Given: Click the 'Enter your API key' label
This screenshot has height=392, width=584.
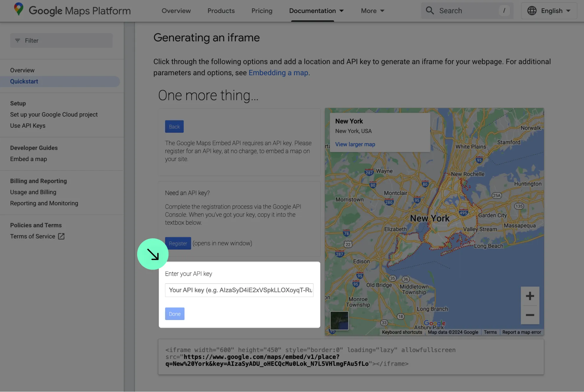Looking at the screenshot, I should tap(188, 274).
